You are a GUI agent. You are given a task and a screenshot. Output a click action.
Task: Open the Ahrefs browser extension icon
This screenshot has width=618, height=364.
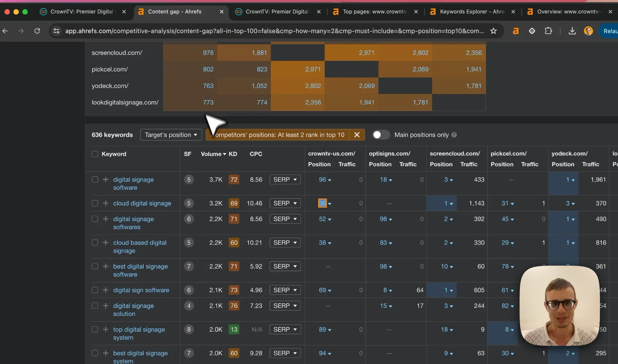tap(515, 31)
